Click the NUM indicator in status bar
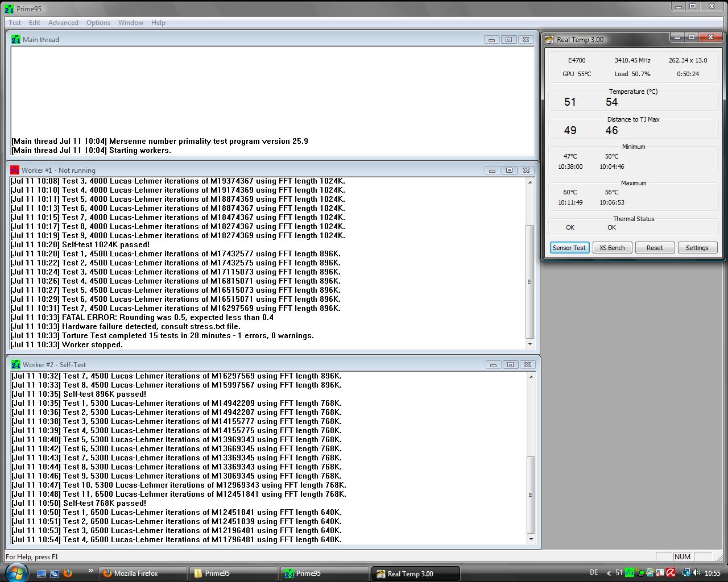The width and height of the screenshot is (728, 582). [x=682, y=557]
